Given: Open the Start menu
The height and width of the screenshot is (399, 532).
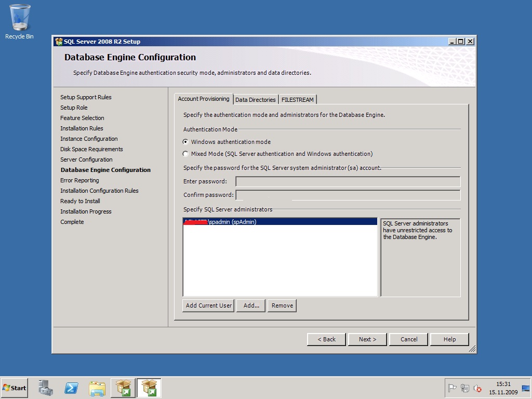Looking at the screenshot, I should pos(14,388).
